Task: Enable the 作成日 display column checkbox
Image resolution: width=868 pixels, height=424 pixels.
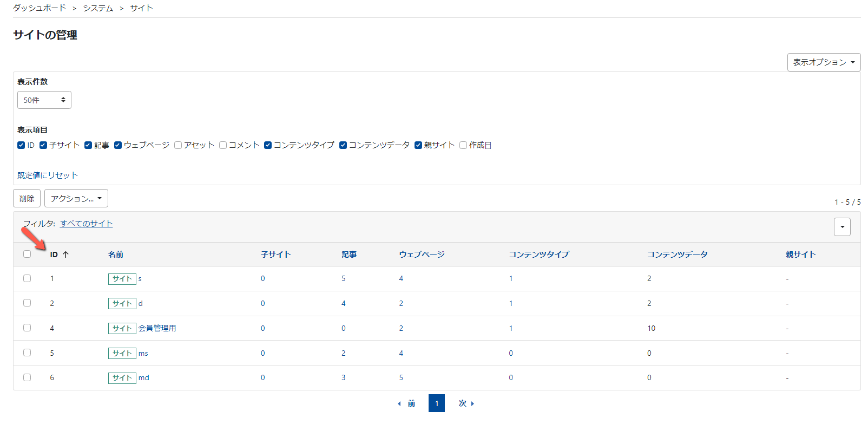Action: pyautogui.click(x=463, y=145)
